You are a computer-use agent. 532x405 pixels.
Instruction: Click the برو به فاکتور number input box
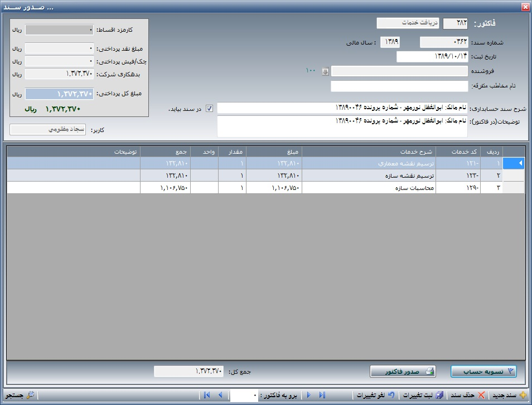[244, 396]
